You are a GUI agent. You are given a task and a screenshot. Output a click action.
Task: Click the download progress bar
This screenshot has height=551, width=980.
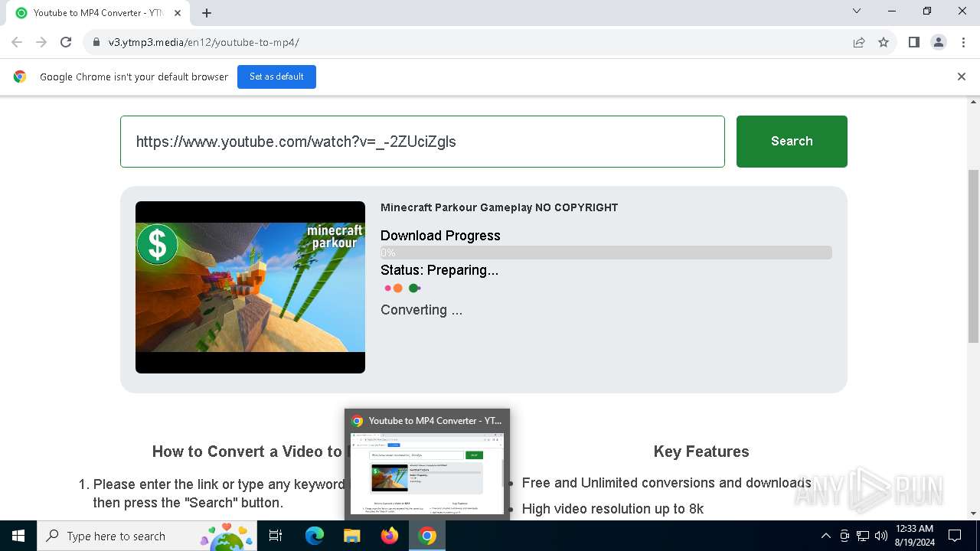point(606,253)
